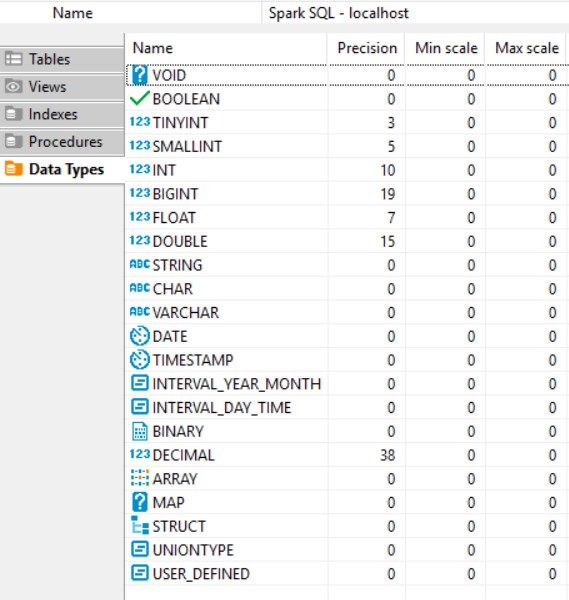Viewport: 569px width, 600px height.
Task: Click BIGINT precision value 19
Action: [x=388, y=194]
